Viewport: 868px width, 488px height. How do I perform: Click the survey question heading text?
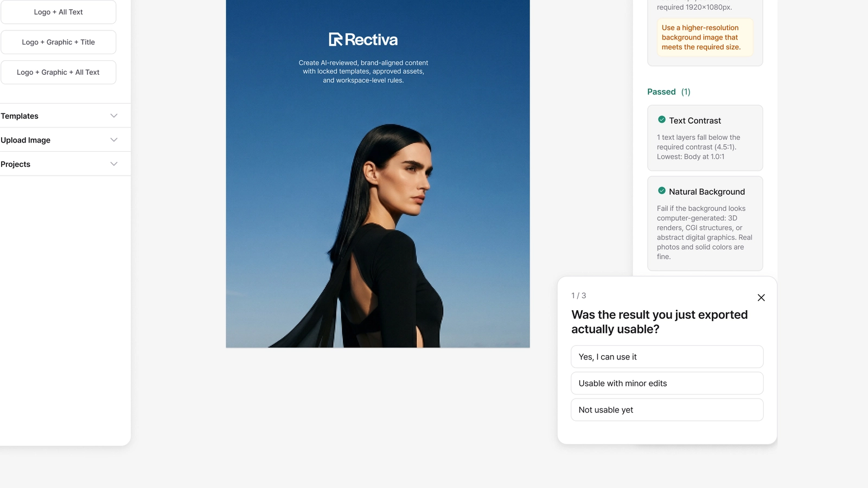point(660,322)
